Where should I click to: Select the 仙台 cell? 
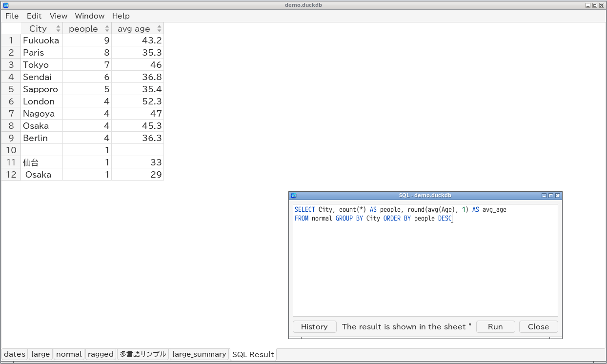[41, 162]
